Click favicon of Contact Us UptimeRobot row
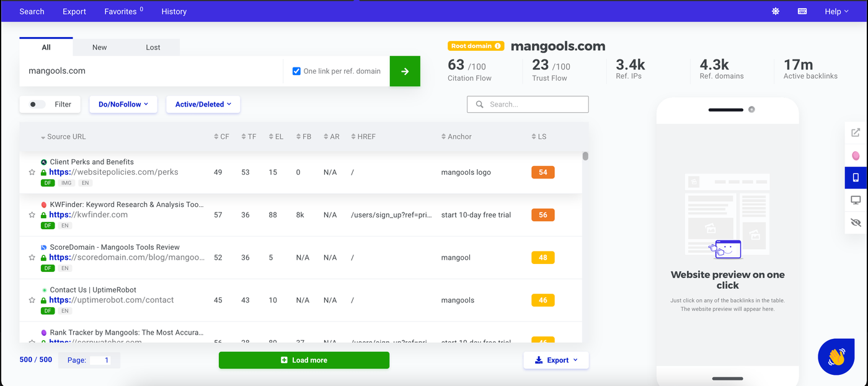The height and width of the screenshot is (386, 868). (44, 290)
